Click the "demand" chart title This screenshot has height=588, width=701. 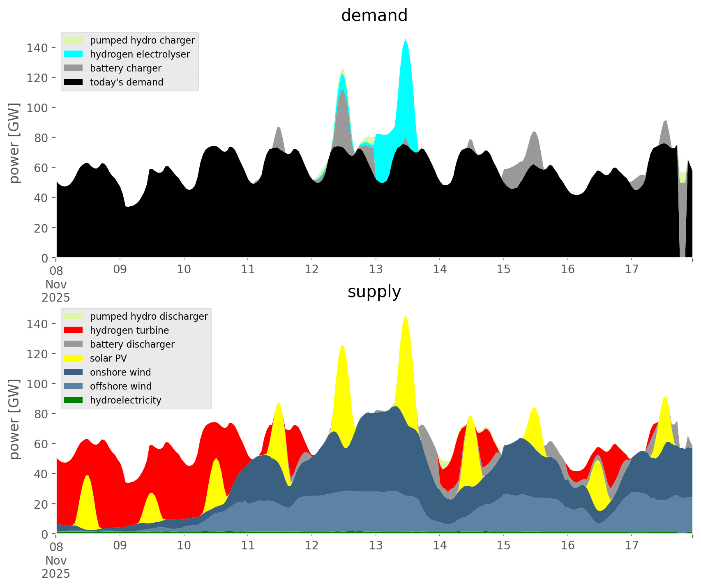point(374,16)
